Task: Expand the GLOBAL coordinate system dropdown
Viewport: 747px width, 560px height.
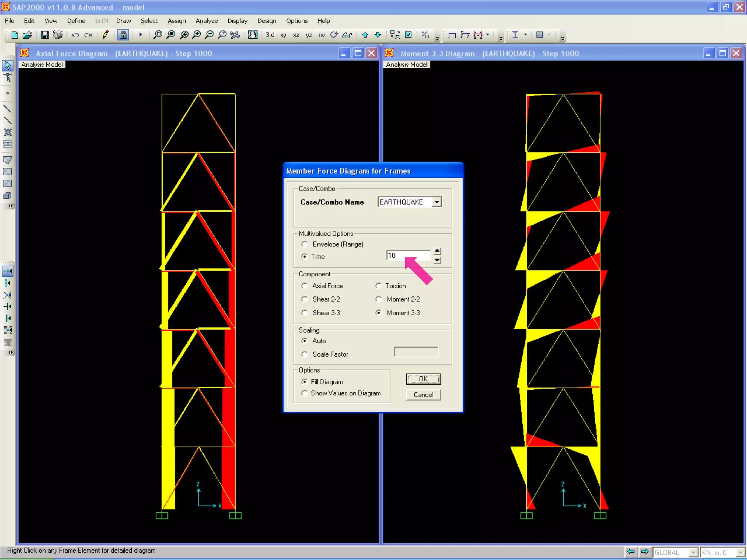Action: tap(694, 552)
